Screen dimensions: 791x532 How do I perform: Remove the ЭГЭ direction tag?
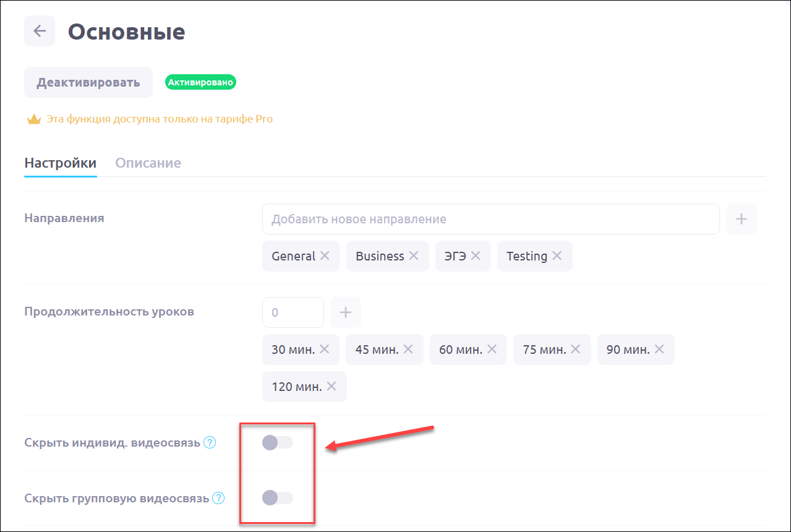[x=476, y=256]
